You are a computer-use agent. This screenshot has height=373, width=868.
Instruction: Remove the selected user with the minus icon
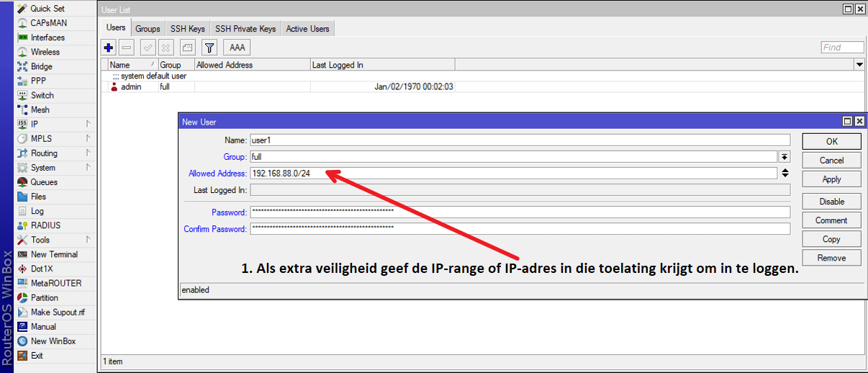point(127,48)
